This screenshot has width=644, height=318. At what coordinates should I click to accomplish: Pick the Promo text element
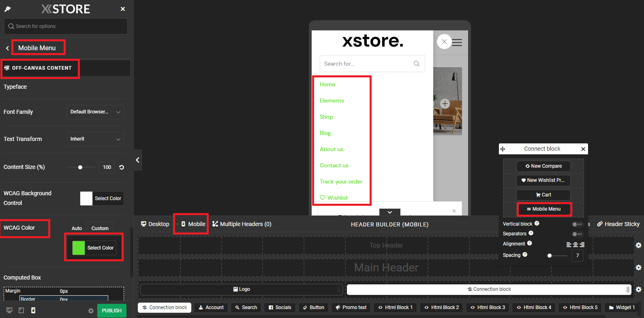point(351,307)
